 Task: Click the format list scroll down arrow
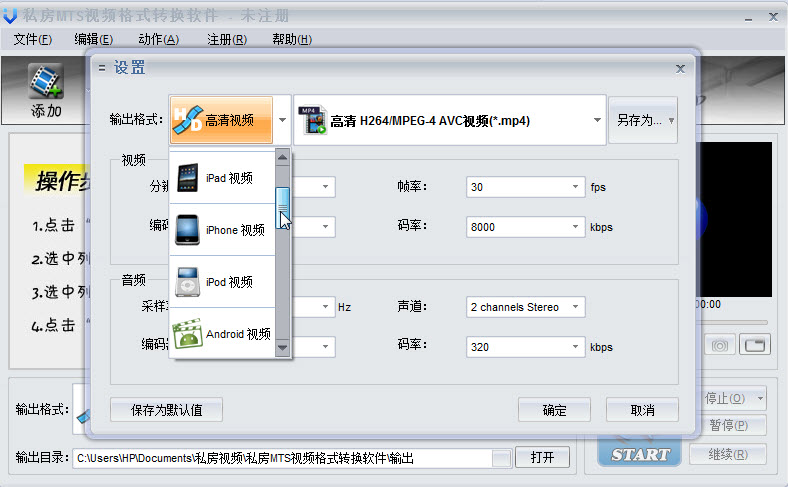pyautogui.click(x=282, y=347)
